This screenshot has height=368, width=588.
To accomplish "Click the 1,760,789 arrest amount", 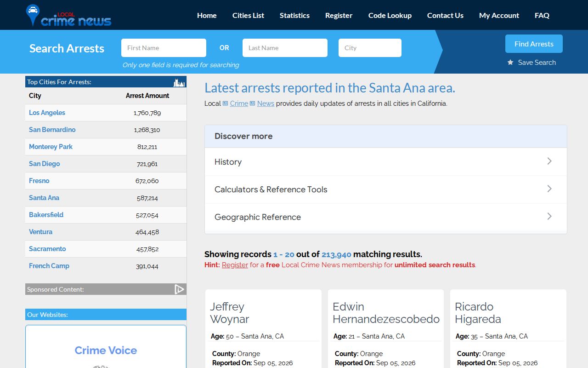I will click(147, 113).
